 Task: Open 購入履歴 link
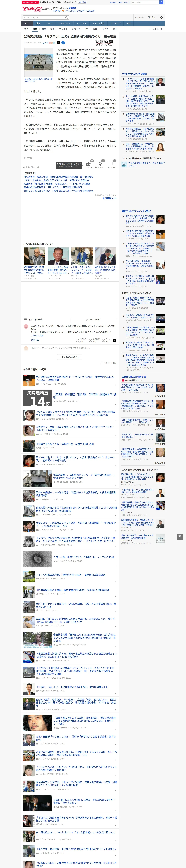(x=152, y=17)
